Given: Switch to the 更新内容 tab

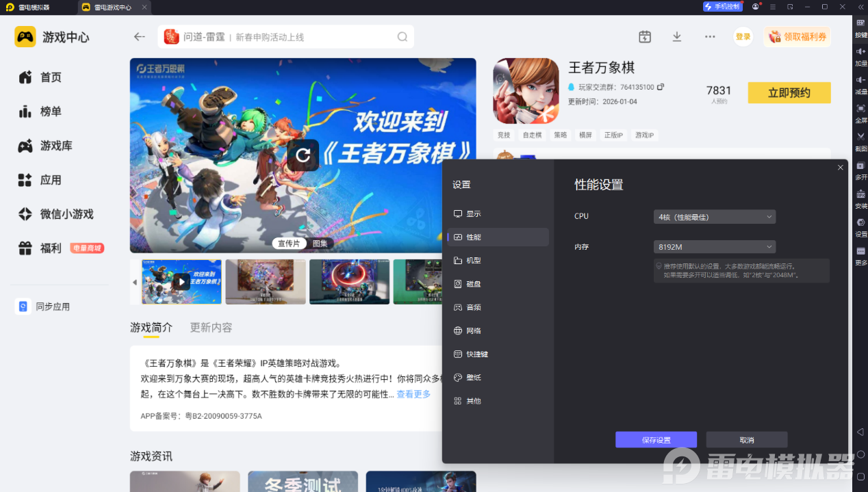Looking at the screenshot, I should pyautogui.click(x=211, y=328).
